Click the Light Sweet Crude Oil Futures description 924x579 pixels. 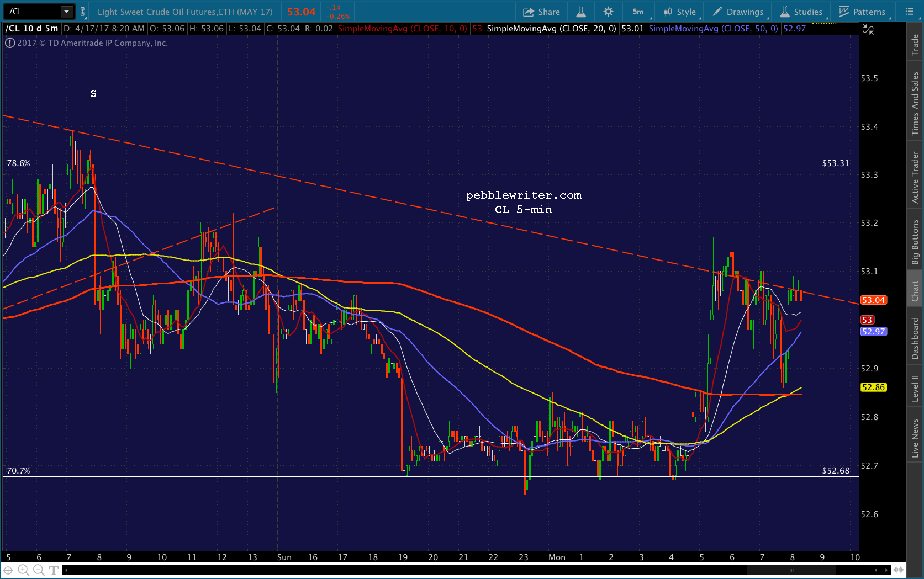185,12
